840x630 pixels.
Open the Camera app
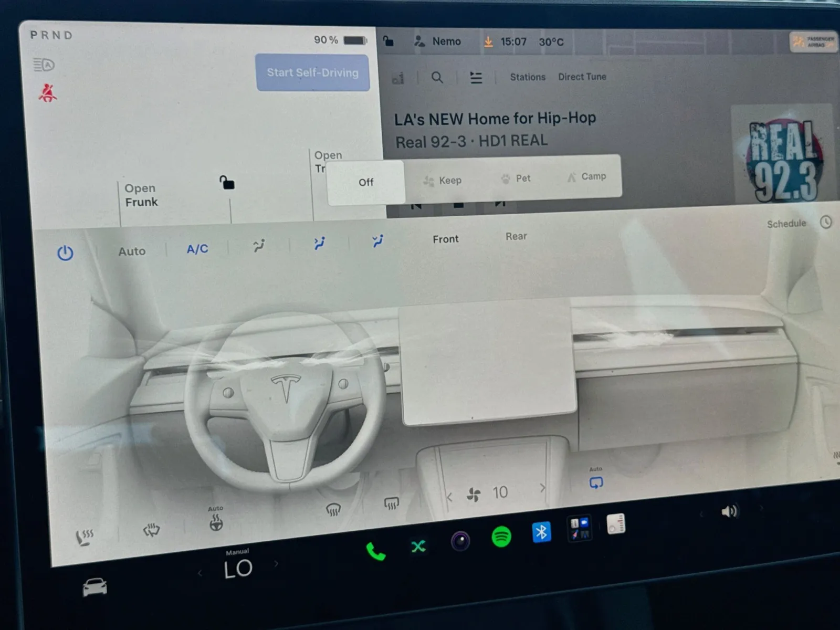460,541
